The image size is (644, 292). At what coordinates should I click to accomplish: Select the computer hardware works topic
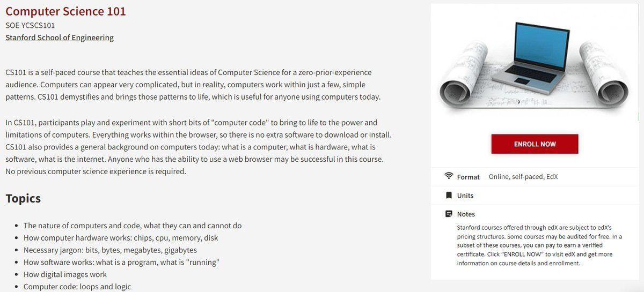click(x=121, y=238)
